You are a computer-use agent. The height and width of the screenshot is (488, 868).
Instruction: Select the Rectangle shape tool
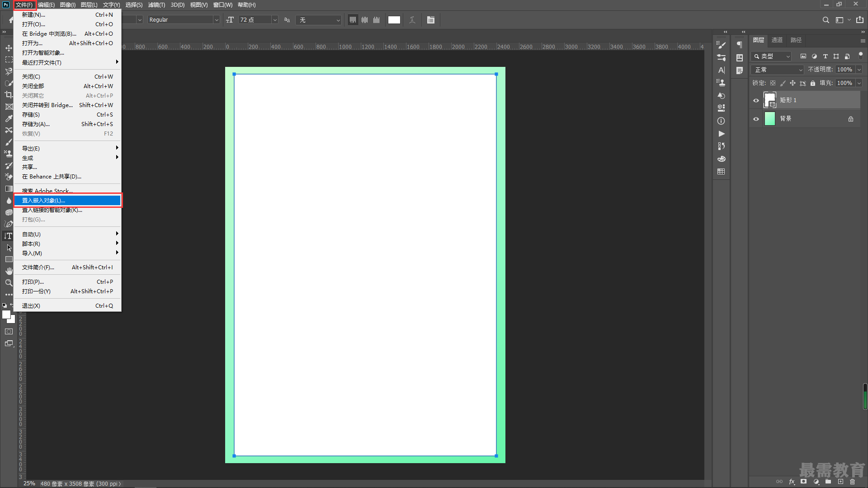[9, 259]
